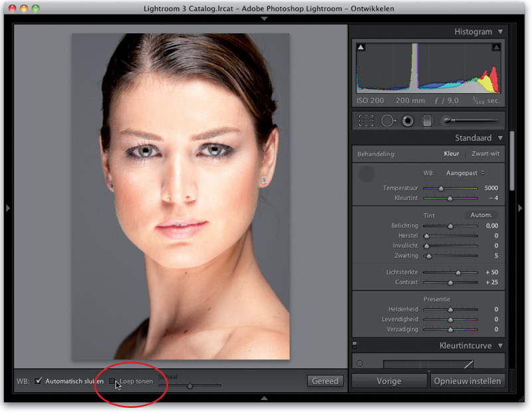Screen dimensions: 532x416
Task: Open the WB Aangepast preset dropdown
Action: pos(465,173)
